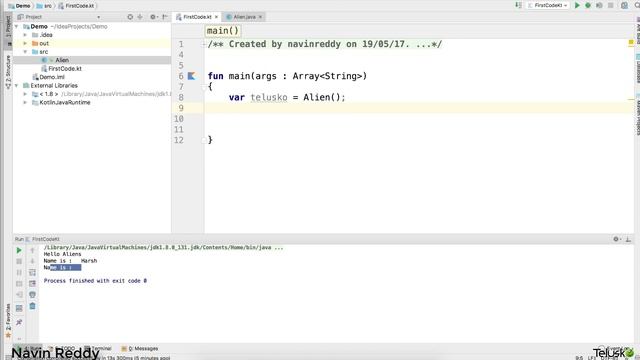Start debugging with the top toolbar bug icon
Viewport: 640px width, 360px height.
click(x=588, y=5)
